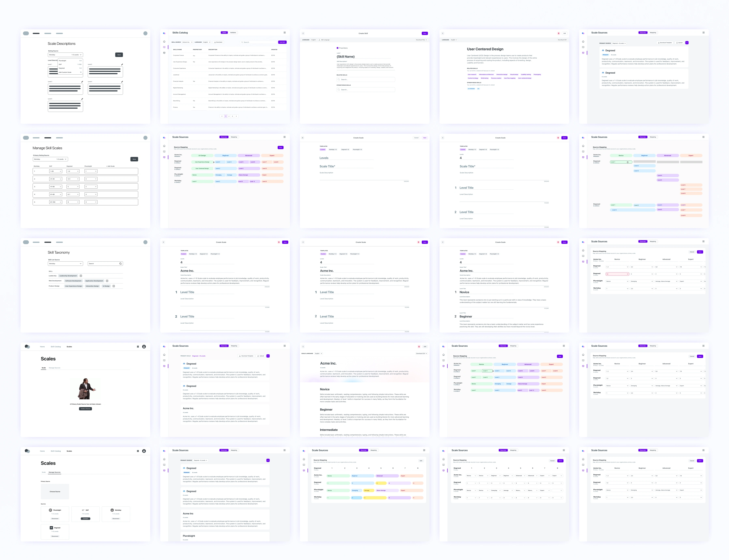The width and height of the screenshot is (729, 560).
Task: Open Scale Language English dropdown
Action: coord(319,353)
